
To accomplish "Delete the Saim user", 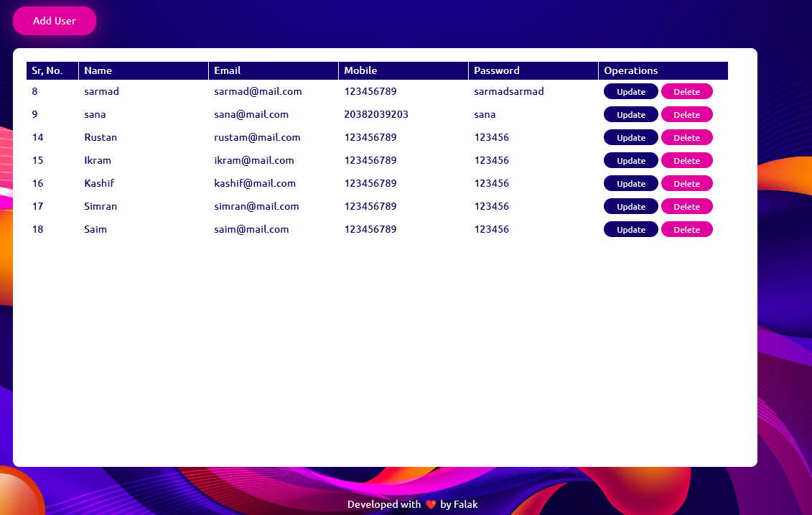I will coord(686,230).
